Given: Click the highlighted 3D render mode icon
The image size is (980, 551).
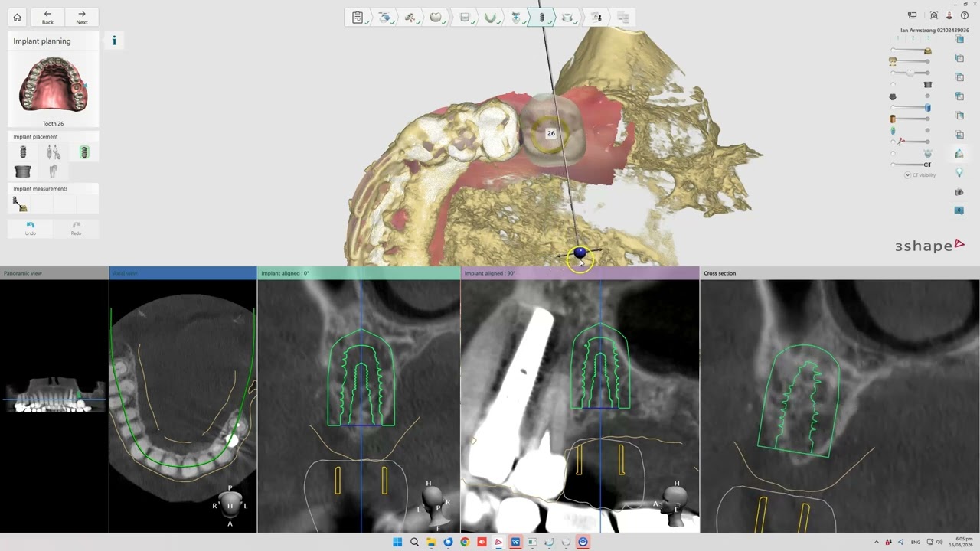Looking at the screenshot, I should [x=959, y=154].
